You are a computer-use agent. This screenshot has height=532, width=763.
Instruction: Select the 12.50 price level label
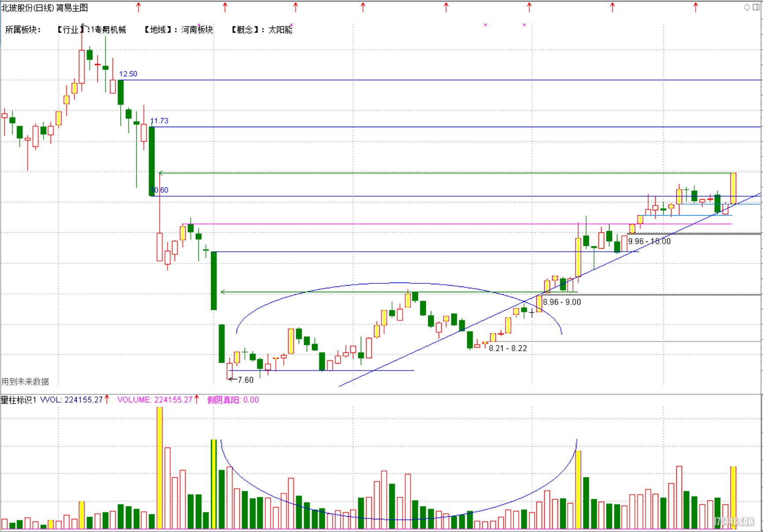pyautogui.click(x=128, y=74)
